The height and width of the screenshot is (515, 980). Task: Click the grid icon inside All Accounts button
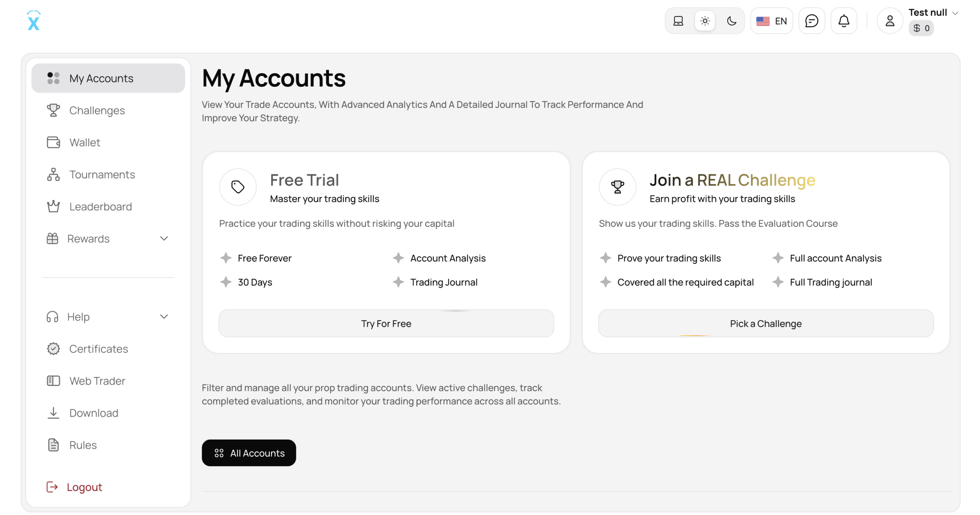tap(219, 453)
